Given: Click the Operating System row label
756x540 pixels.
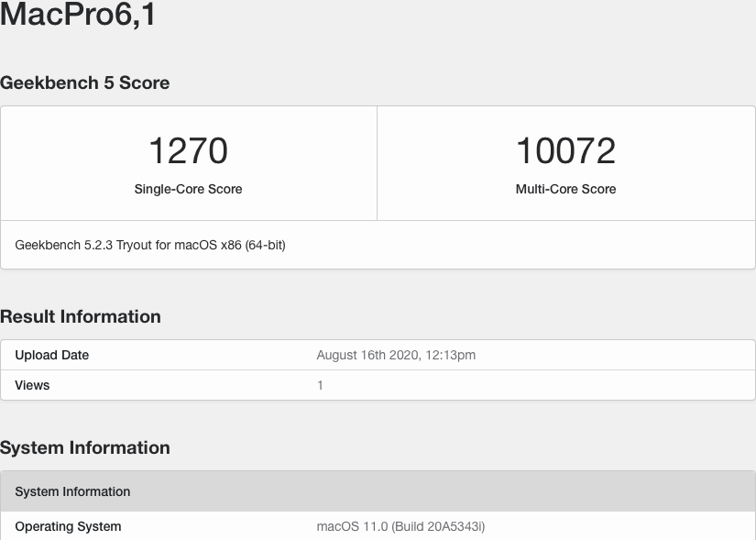Looking at the screenshot, I should [68, 526].
